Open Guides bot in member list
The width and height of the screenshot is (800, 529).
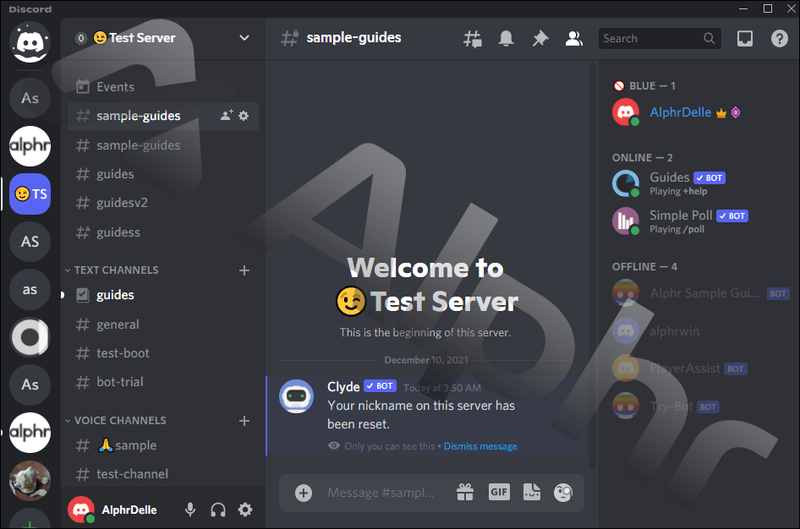(x=698, y=184)
